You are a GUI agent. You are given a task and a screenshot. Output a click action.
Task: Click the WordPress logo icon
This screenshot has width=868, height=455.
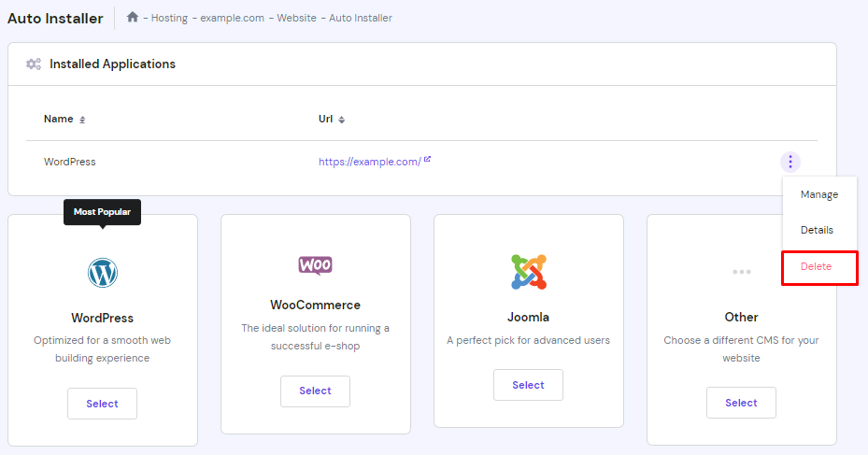point(102,273)
